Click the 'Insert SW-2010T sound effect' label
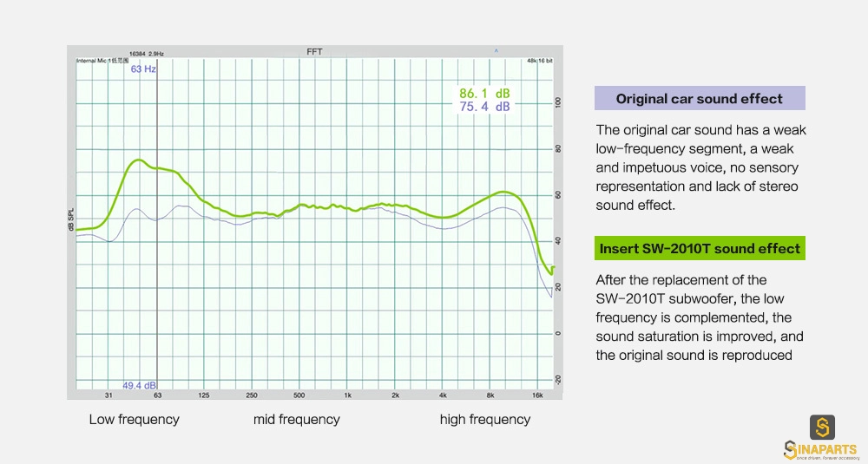 click(700, 248)
